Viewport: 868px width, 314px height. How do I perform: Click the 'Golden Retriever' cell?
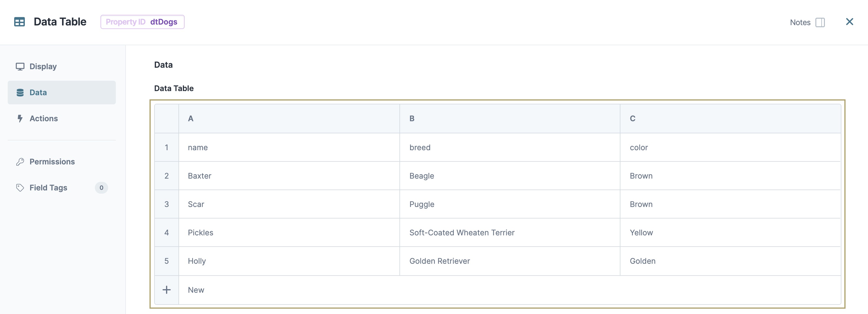(x=509, y=261)
